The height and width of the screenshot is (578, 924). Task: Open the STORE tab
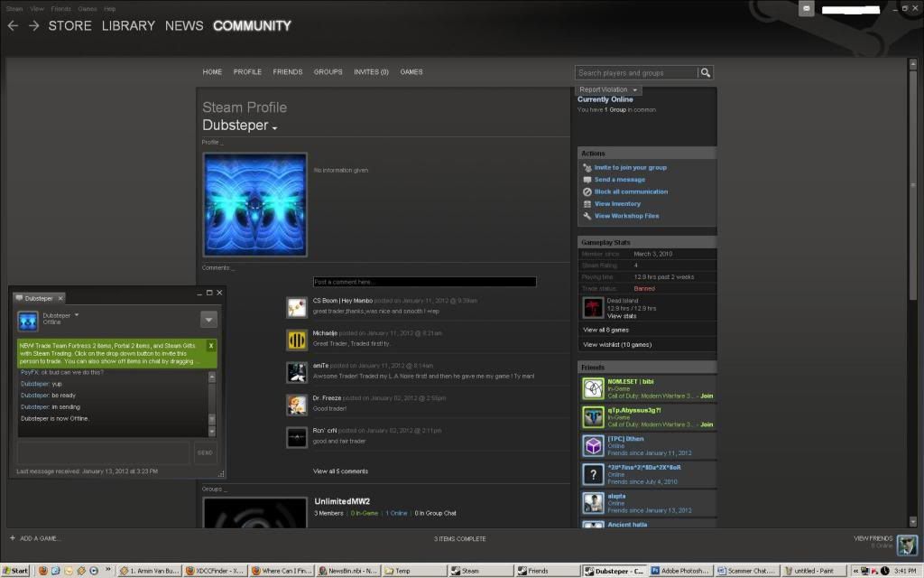tap(70, 26)
